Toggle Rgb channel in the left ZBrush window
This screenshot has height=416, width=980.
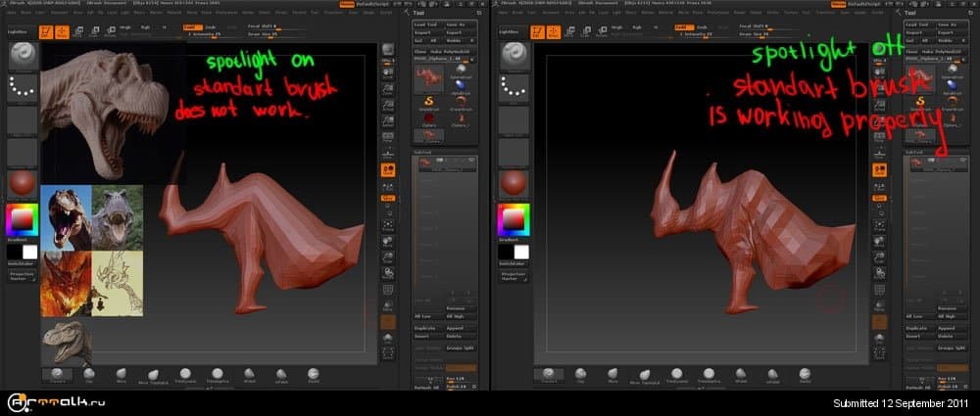pyautogui.click(x=145, y=27)
